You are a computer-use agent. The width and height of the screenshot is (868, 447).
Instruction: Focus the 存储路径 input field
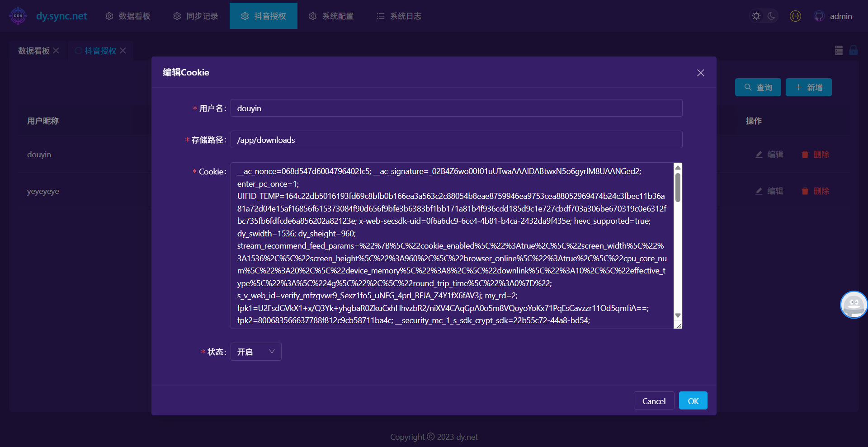tap(457, 140)
